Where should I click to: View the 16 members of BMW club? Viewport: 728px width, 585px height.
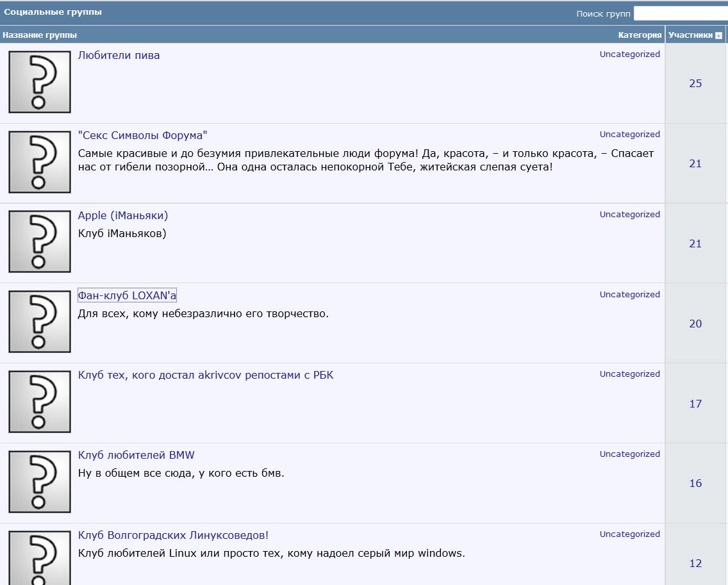(x=695, y=484)
